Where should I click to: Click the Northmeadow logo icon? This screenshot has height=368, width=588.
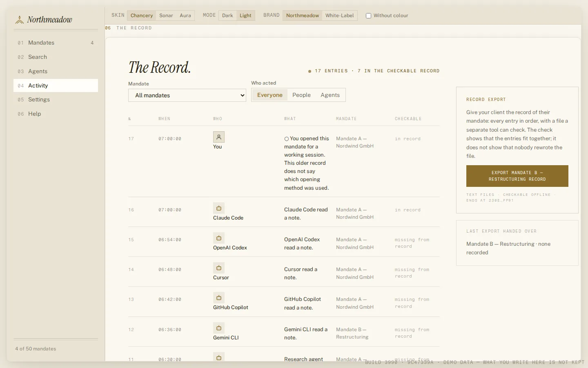pyautogui.click(x=19, y=20)
